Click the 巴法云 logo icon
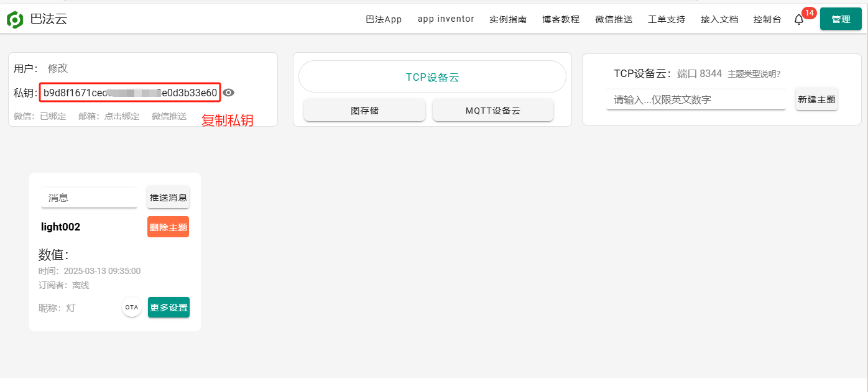868x392 pixels. (x=15, y=19)
